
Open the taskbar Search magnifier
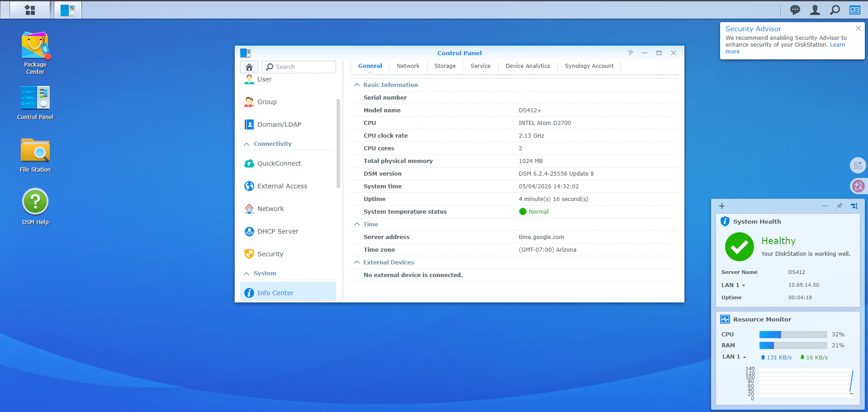coord(835,10)
